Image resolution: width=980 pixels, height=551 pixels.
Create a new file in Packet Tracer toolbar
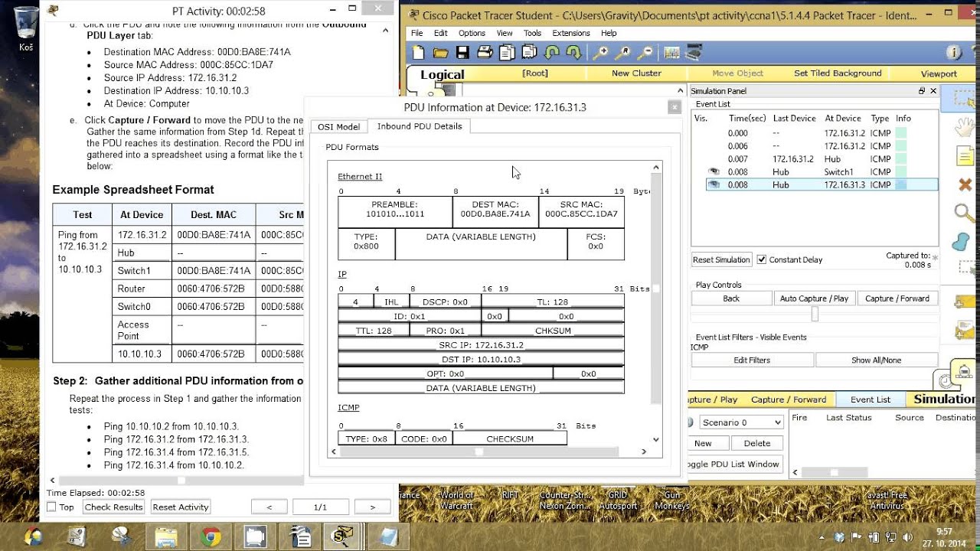click(418, 53)
